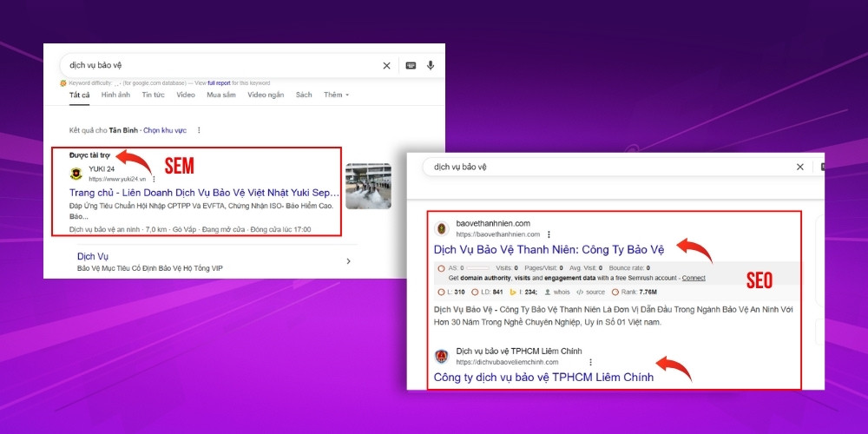The width and height of the screenshot is (868, 434).
Task: Click 'Chọn khu vực' location link
Action: click(165, 131)
